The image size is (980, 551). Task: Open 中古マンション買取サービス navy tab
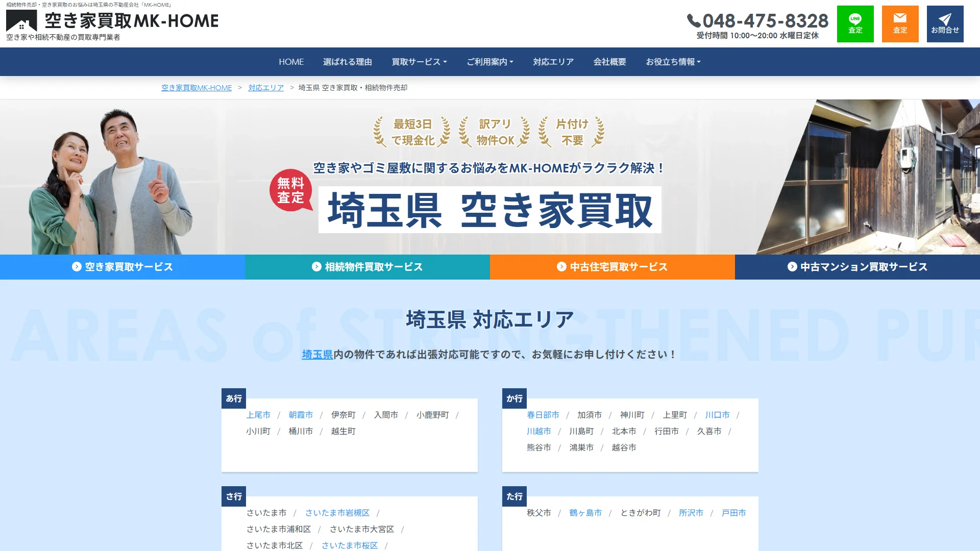coord(857,267)
